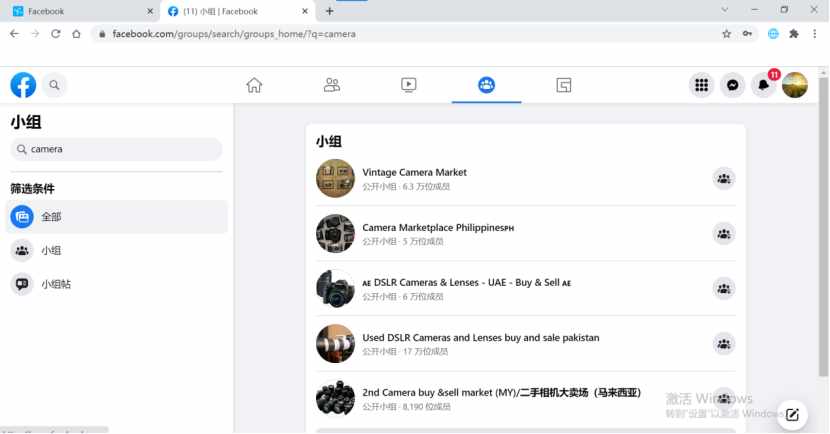Select the Groups icon in top navigation
Viewport: 830px width, 434px height.
486,85
